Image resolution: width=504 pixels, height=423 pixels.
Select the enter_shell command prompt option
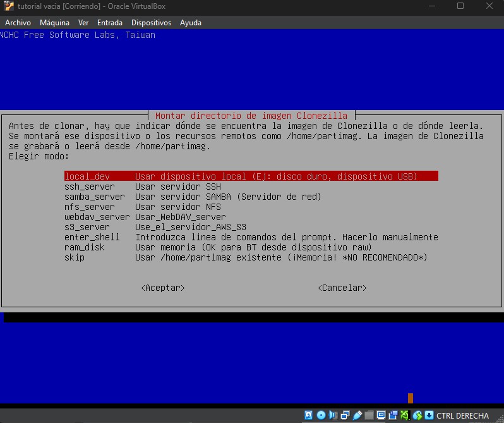click(251, 237)
